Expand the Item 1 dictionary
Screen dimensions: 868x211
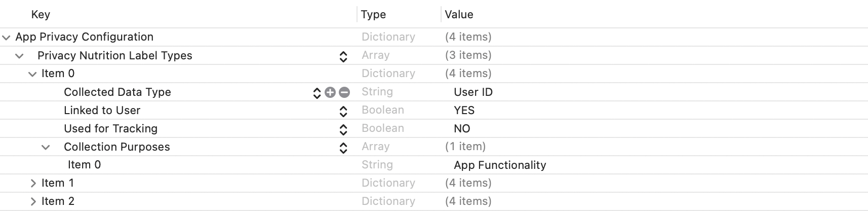pos(33,183)
